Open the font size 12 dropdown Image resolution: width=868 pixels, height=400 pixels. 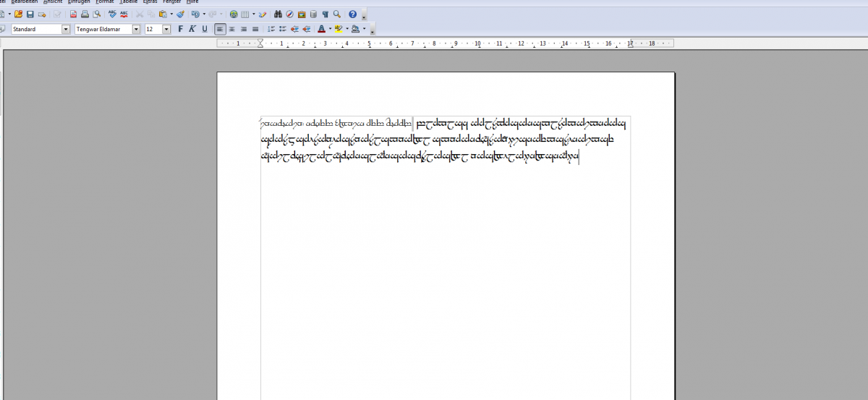click(166, 29)
